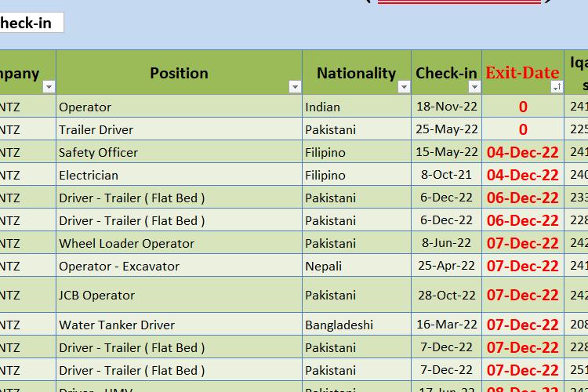Image resolution: width=588 pixels, height=392 pixels.
Task: Select the 16-Mar-22 check-in cell
Action: 446,325
